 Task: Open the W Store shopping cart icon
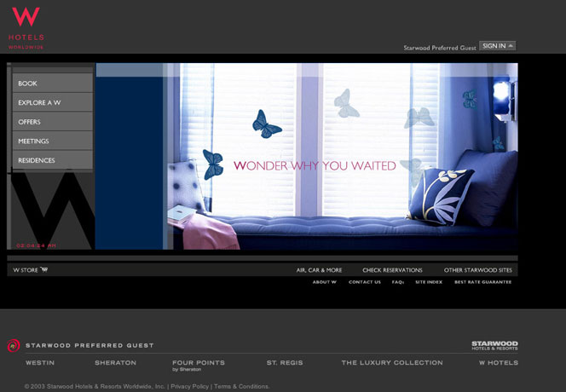tap(44, 269)
